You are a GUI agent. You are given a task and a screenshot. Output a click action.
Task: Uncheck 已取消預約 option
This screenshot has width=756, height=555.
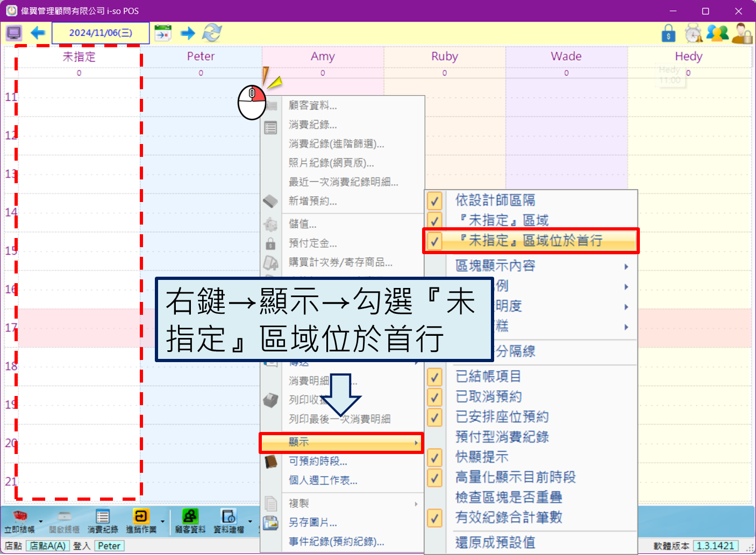(x=434, y=397)
